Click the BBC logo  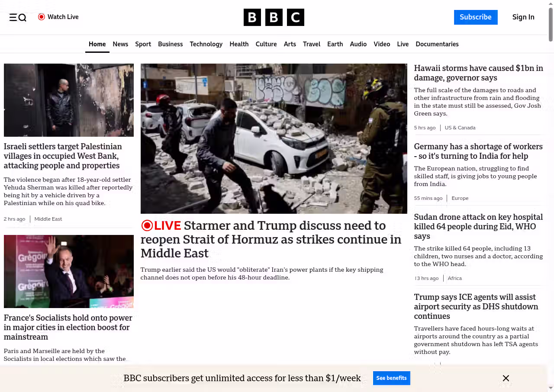click(274, 17)
